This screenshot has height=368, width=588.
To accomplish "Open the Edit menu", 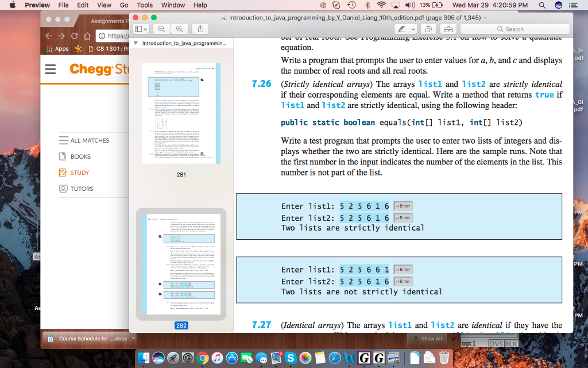I will 83,5.
